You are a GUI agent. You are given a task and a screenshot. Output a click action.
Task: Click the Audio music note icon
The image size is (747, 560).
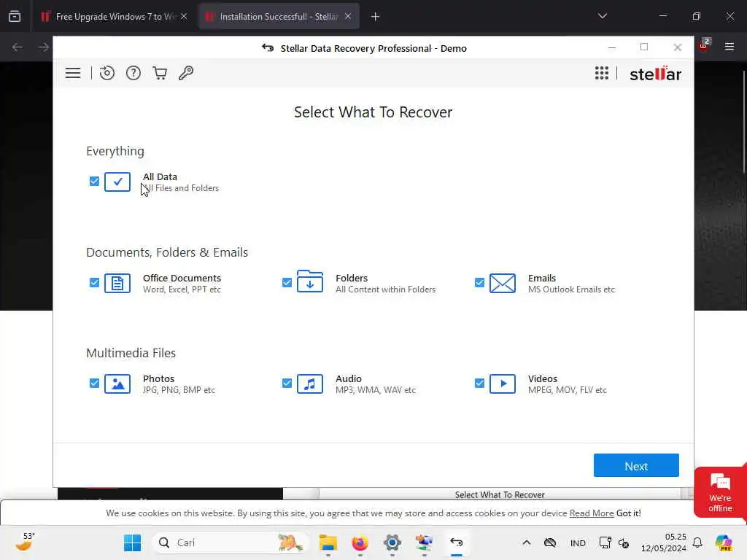point(309,384)
